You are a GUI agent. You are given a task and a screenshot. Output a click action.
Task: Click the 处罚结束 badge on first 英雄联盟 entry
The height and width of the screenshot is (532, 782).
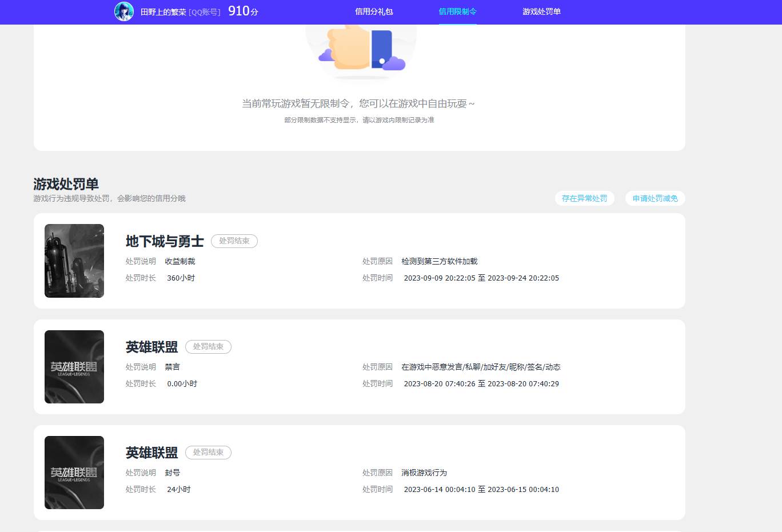(x=208, y=347)
